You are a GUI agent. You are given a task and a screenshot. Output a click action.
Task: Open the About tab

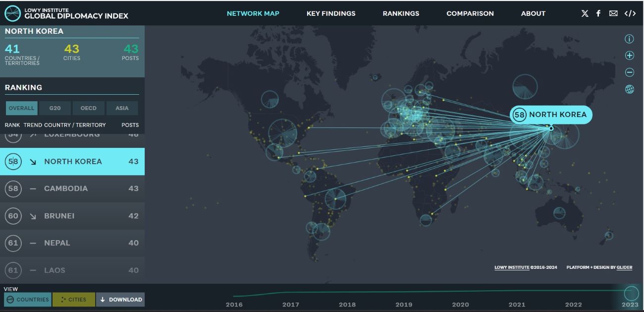coord(533,13)
